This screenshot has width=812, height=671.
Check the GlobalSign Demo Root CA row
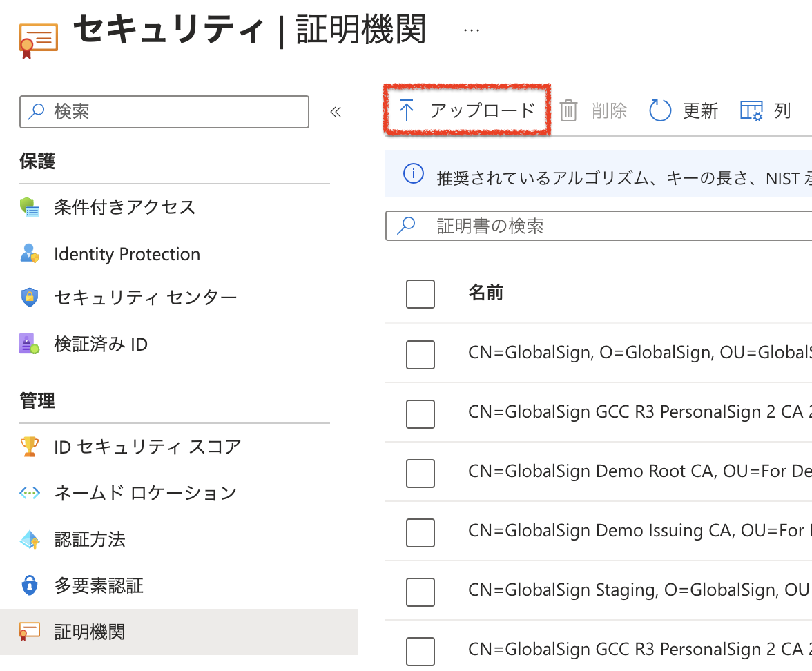pos(420,473)
